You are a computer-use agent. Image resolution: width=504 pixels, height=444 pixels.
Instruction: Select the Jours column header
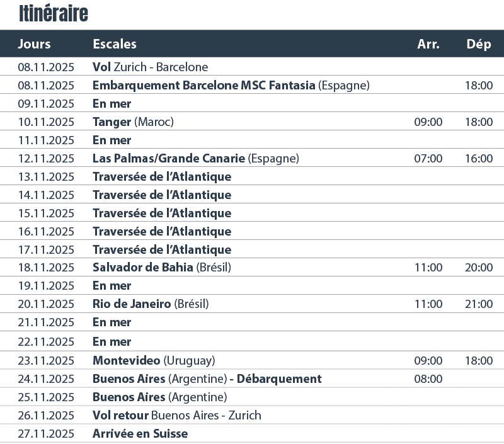click(34, 43)
